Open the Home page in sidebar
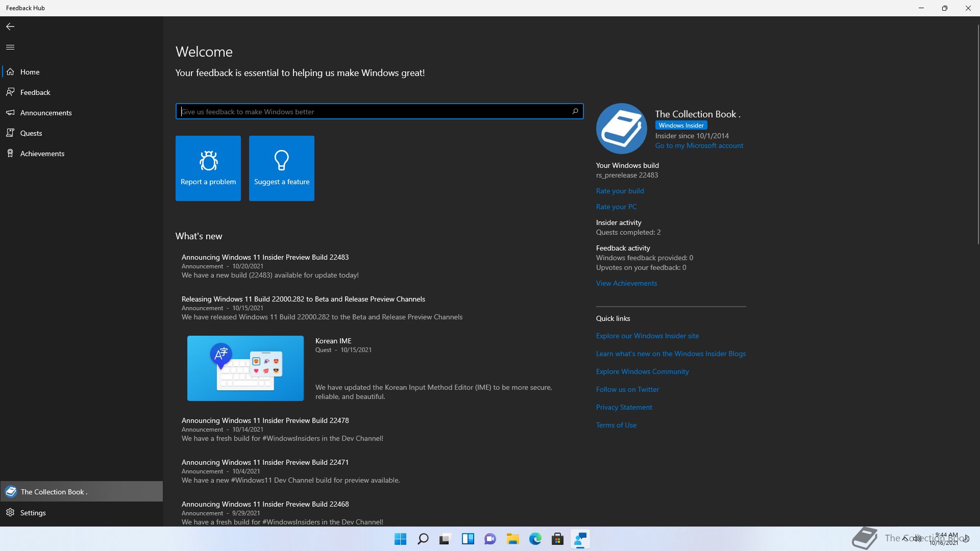 [82, 72]
